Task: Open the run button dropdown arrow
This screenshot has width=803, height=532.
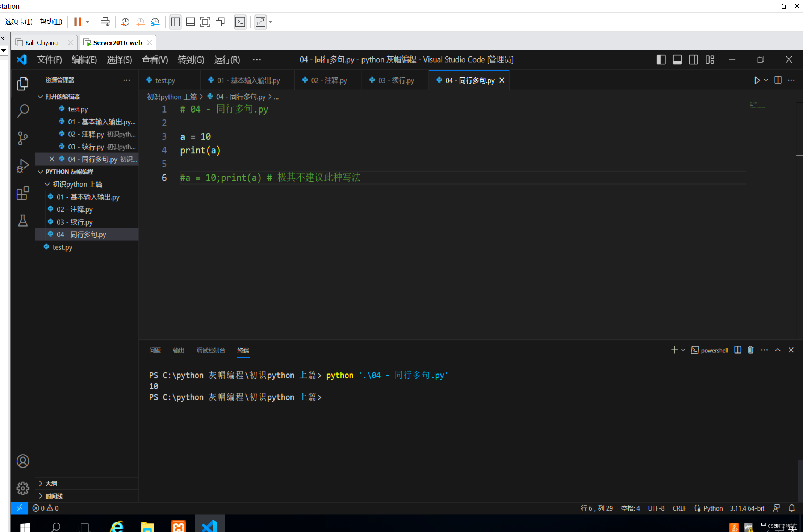Action: click(766, 80)
